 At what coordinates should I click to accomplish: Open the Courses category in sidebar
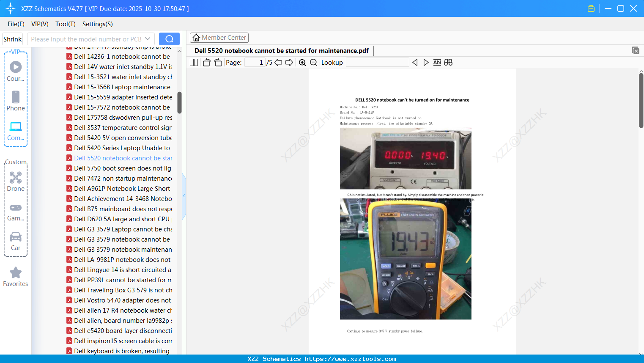coord(16,71)
